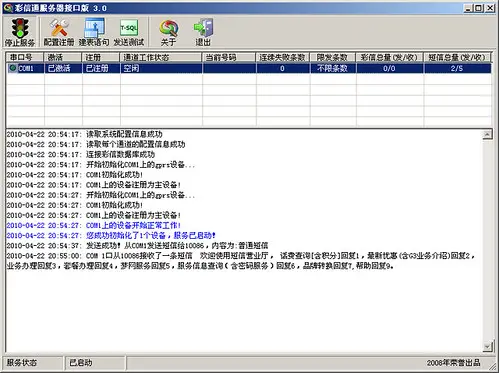499x373 pixels.
Task: Click the log scrollbar down arrow
Action: 487,347
